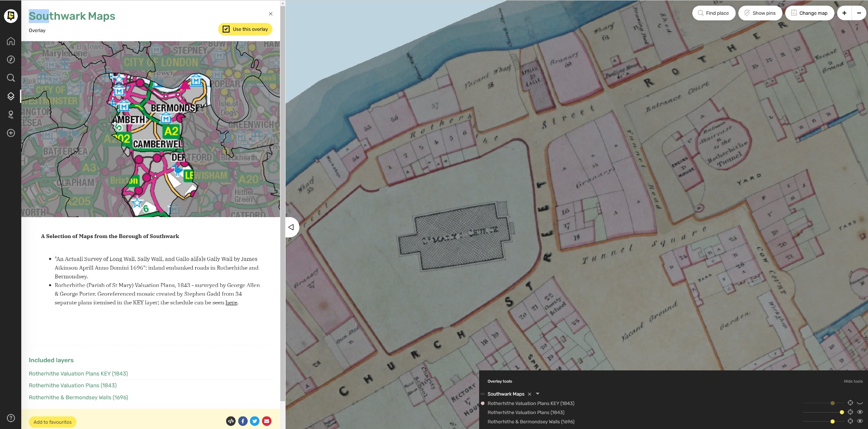Click the add plus icon in sidebar
The width and height of the screenshot is (868, 429).
pyautogui.click(x=11, y=133)
